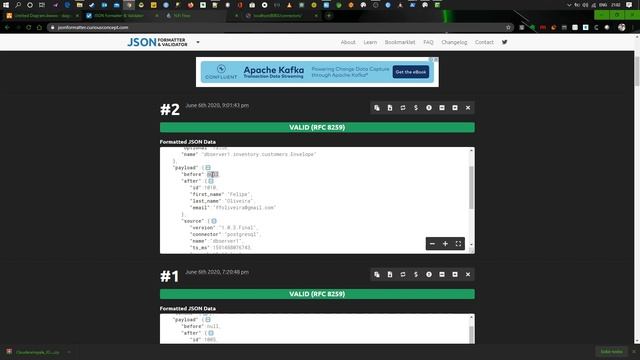Show info for result #2
The width and height of the screenshot is (640, 360).
coord(429,108)
